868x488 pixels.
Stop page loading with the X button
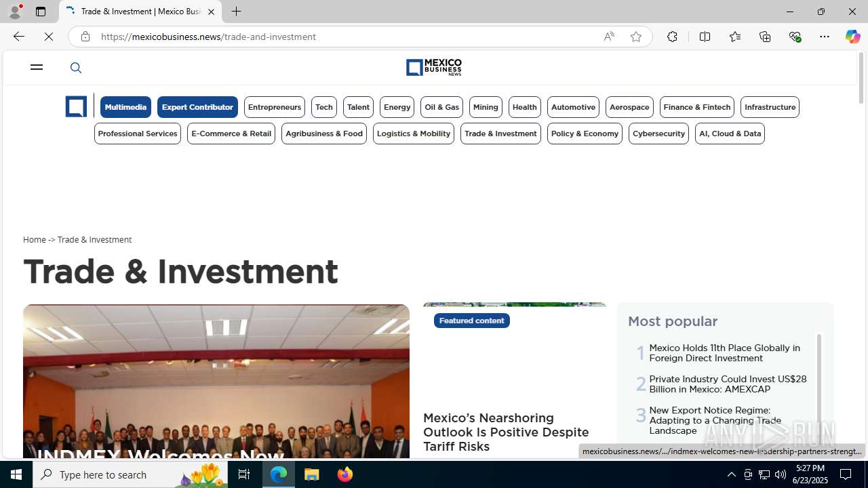click(x=49, y=37)
